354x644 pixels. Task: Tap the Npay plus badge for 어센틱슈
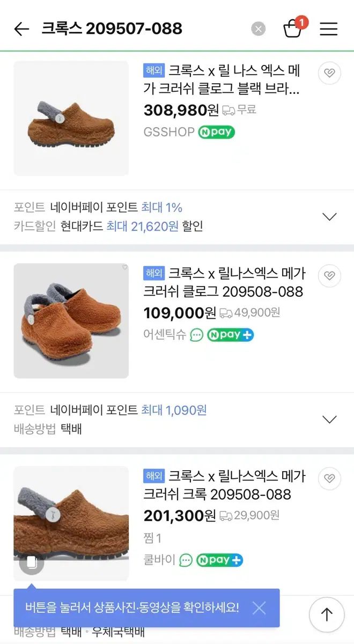coord(231,335)
